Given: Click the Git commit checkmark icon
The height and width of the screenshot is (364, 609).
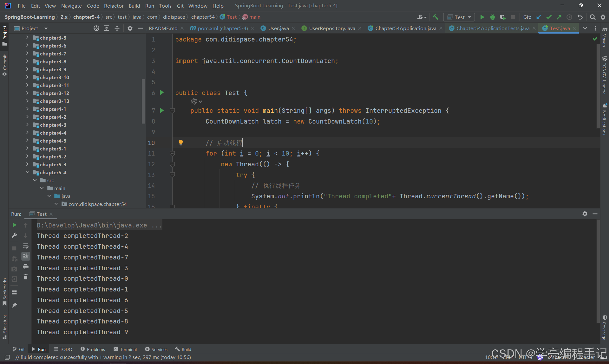Looking at the screenshot, I should pos(549,17).
